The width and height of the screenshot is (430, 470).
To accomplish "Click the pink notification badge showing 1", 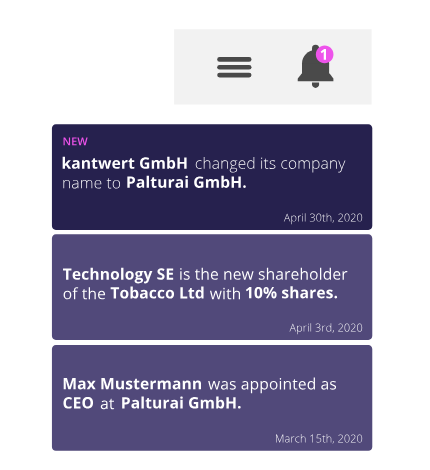I will pos(324,54).
